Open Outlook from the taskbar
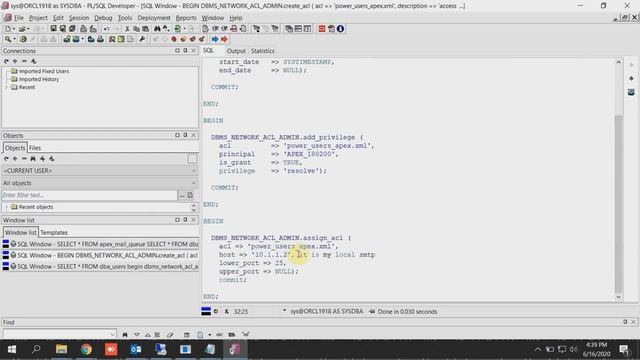Viewport: 640px width, 360px height. [x=136, y=349]
